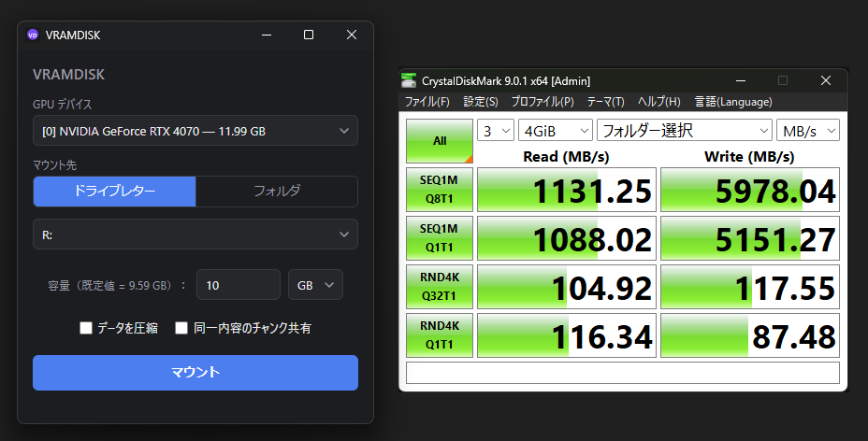Image resolution: width=868 pixels, height=441 pixels.
Task: Open the ヘルプ(H) menu
Action: pos(658,102)
